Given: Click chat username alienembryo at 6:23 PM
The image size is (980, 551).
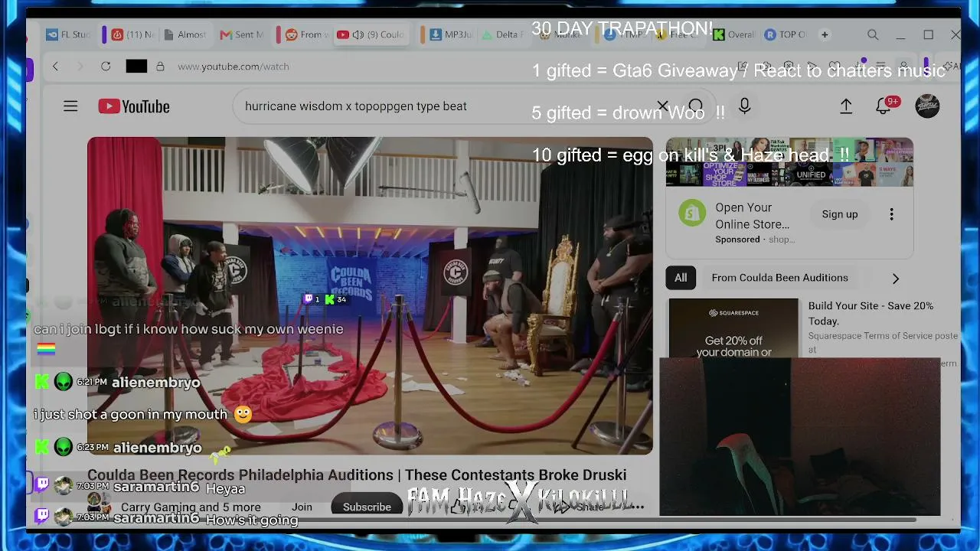Looking at the screenshot, I should coord(158,448).
